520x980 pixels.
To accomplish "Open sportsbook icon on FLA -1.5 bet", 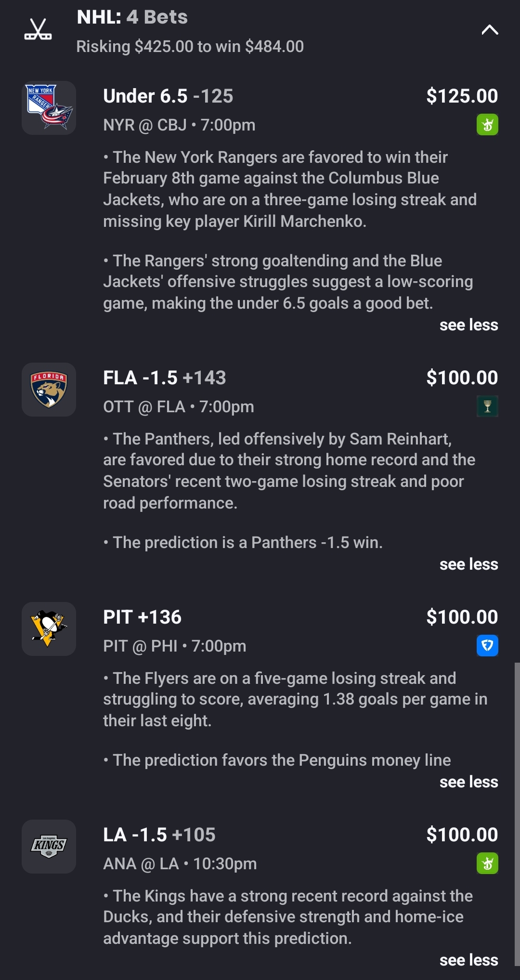I will [487, 406].
